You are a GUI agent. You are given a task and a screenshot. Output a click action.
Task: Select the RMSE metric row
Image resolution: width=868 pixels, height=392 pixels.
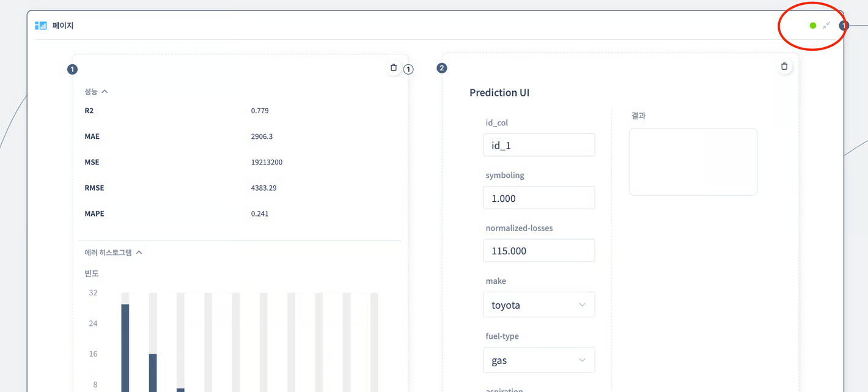pos(238,188)
